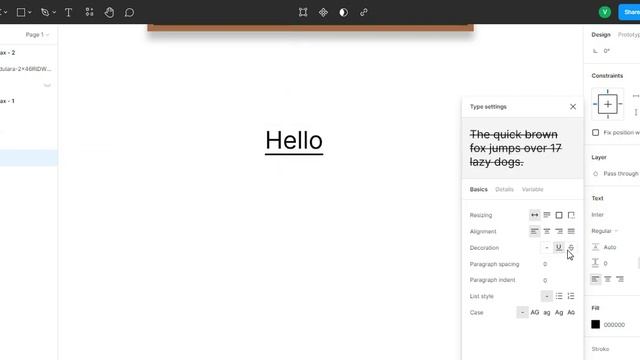Edit the 000000 fill hex value
Viewport: 640px width, 360px height.
coord(614,325)
